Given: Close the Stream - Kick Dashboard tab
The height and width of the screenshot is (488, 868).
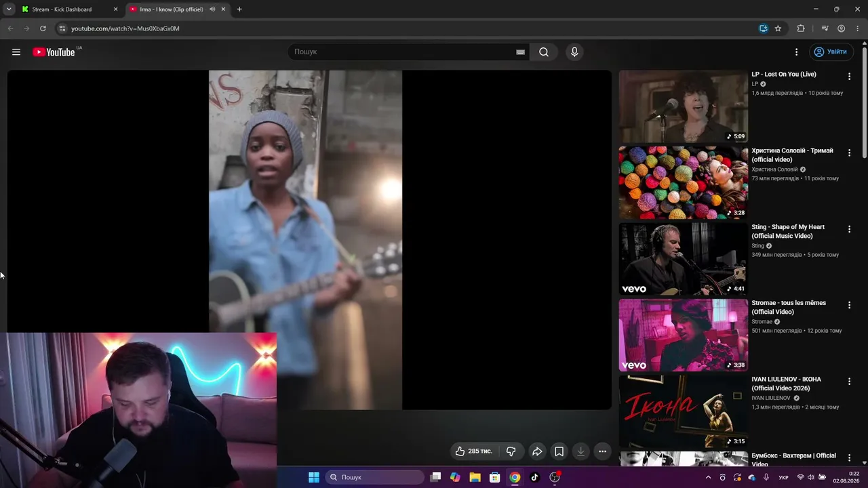Looking at the screenshot, I should 115,9.
